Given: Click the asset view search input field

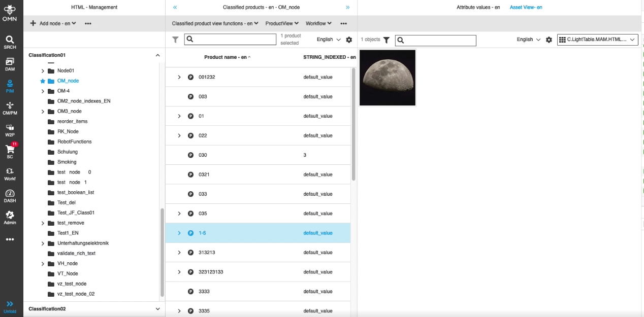Looking at the screenshot, I should click(x=436, y=40).
